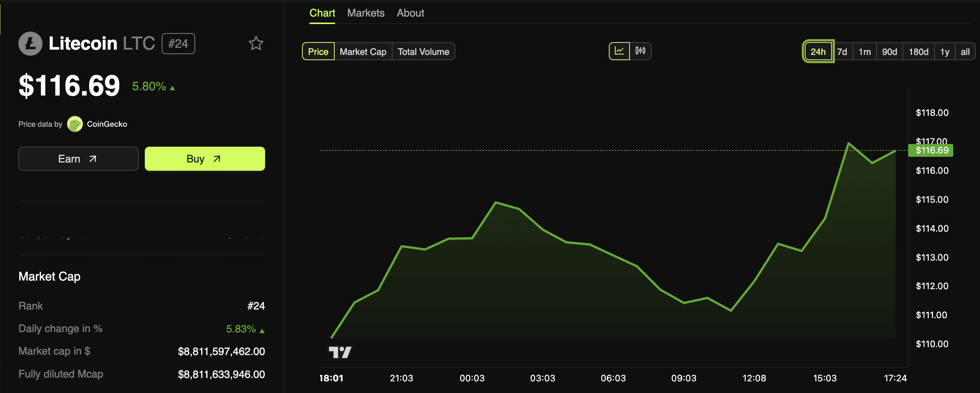Click the $114.00 price axis label
This screenshot has height=393, width=980.
tap(932, 228)
